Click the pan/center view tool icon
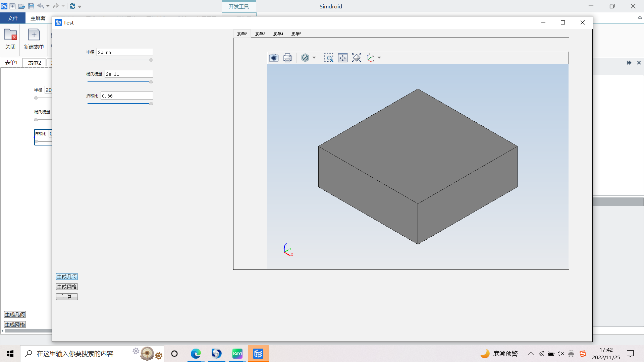Screen dimensions: 644x362 tap(343, 58)
